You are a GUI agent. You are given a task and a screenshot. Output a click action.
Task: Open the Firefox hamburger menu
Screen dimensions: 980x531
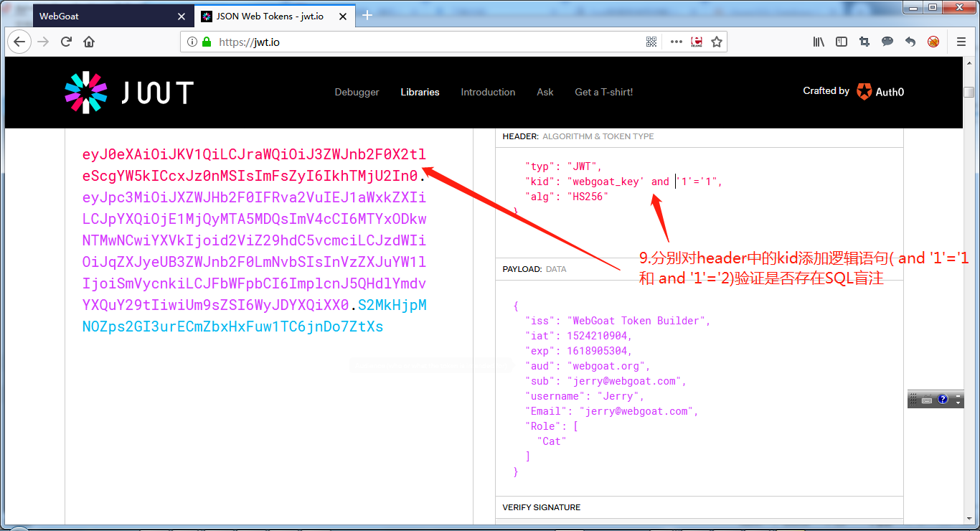pyautogui.click(x=961, y=42)
